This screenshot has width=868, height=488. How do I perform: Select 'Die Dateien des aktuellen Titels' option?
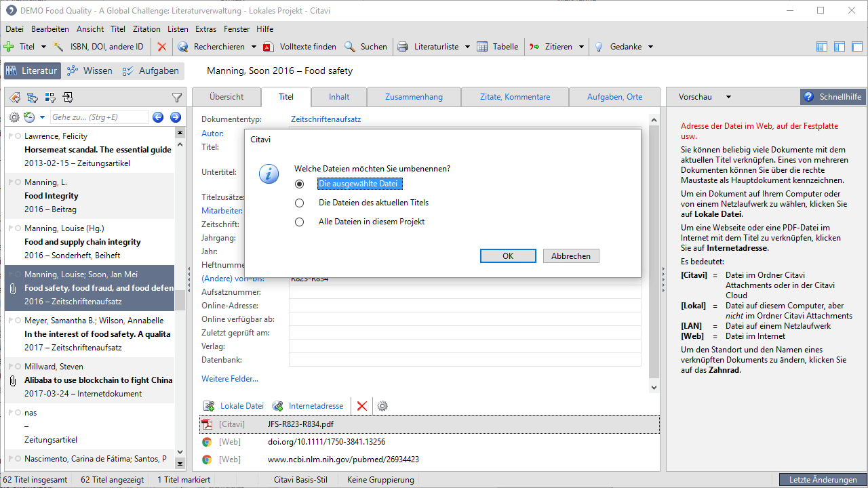click(299, 203)
